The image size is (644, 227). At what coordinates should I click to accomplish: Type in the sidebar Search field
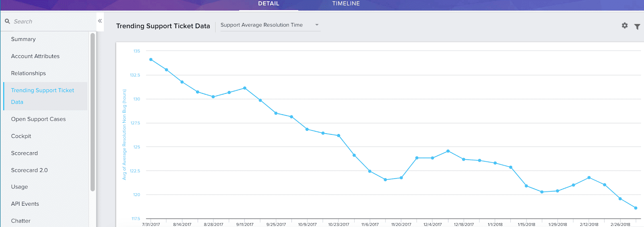tap(48, 21)
